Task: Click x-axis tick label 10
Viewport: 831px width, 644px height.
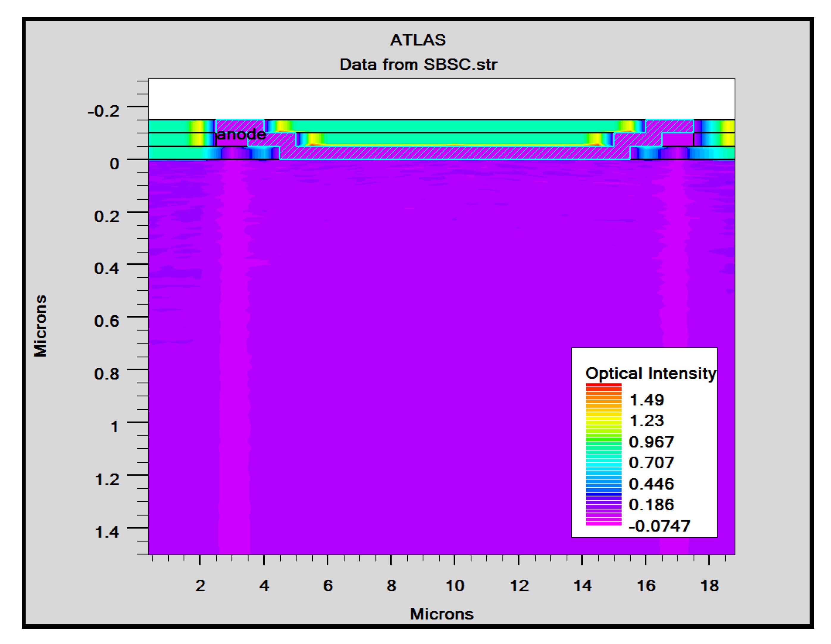Action: [x=455, y=585]
